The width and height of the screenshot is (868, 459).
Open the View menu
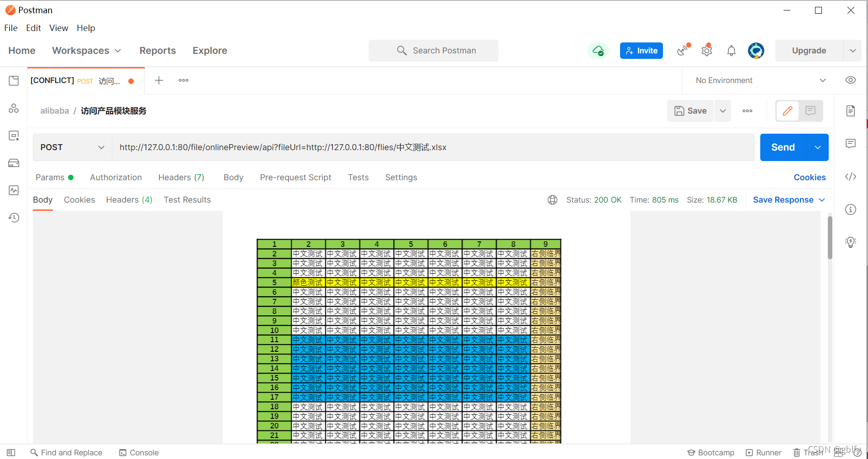click(59, 28)
